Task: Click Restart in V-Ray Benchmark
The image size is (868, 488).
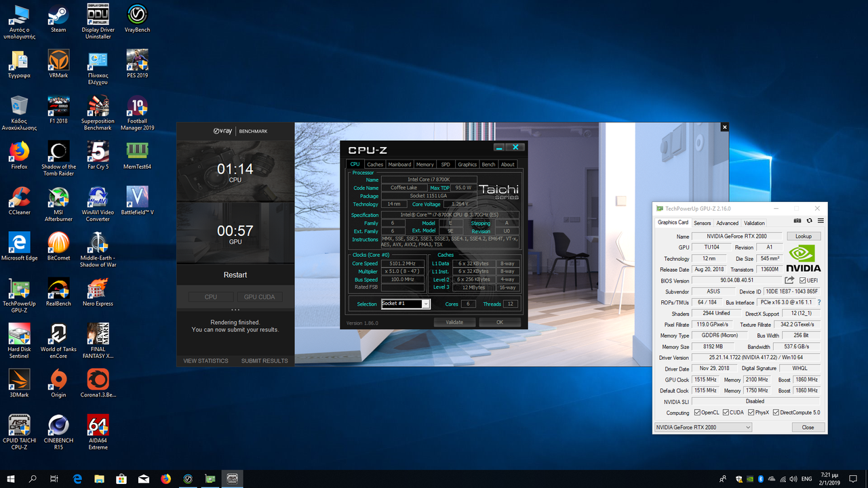Action: coord(235,274)
